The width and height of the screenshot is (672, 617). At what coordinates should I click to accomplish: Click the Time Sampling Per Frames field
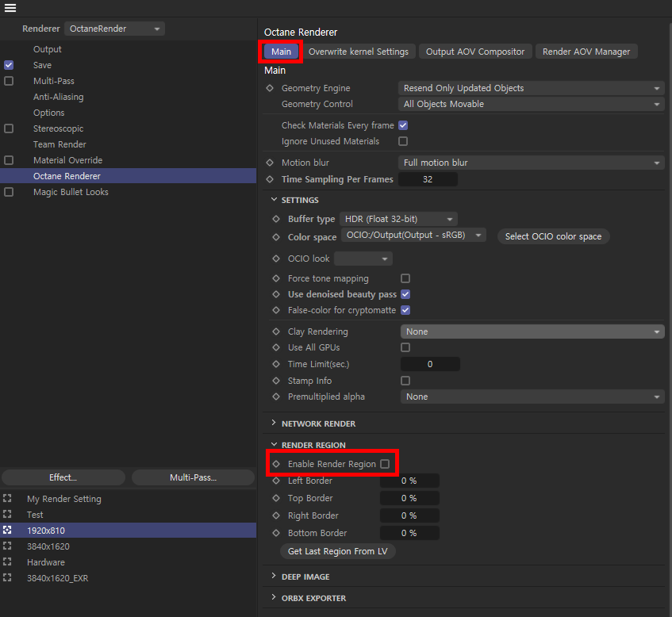tap(428, 179)
